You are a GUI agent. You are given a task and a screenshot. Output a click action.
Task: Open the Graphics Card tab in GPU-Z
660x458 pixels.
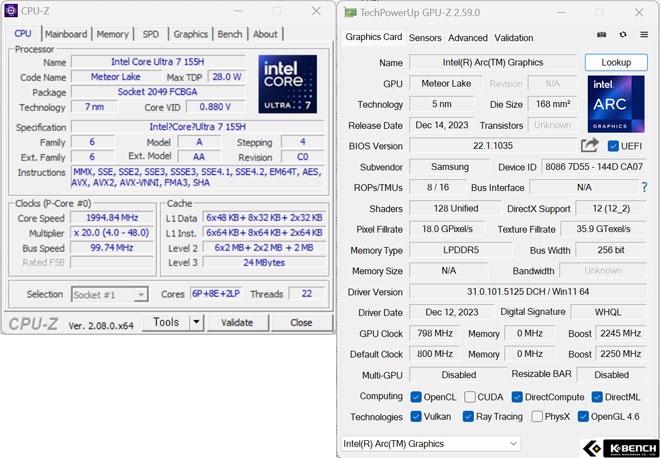coord(374,37)
